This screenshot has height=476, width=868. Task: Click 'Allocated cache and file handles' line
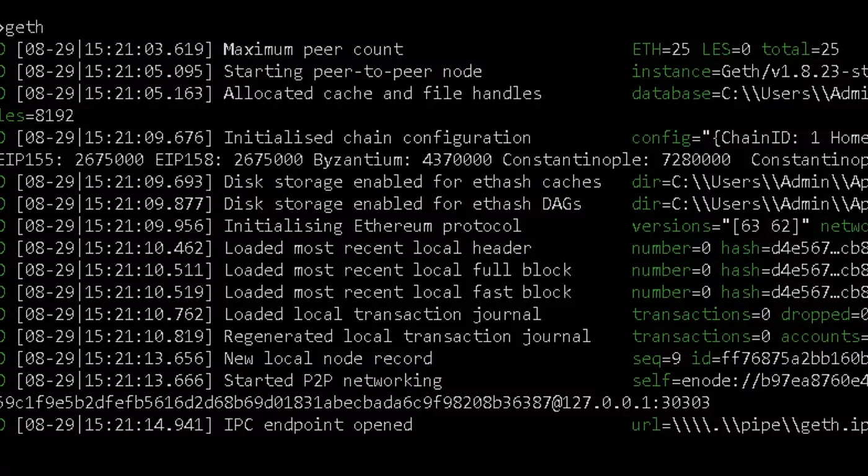pos(383,94)
